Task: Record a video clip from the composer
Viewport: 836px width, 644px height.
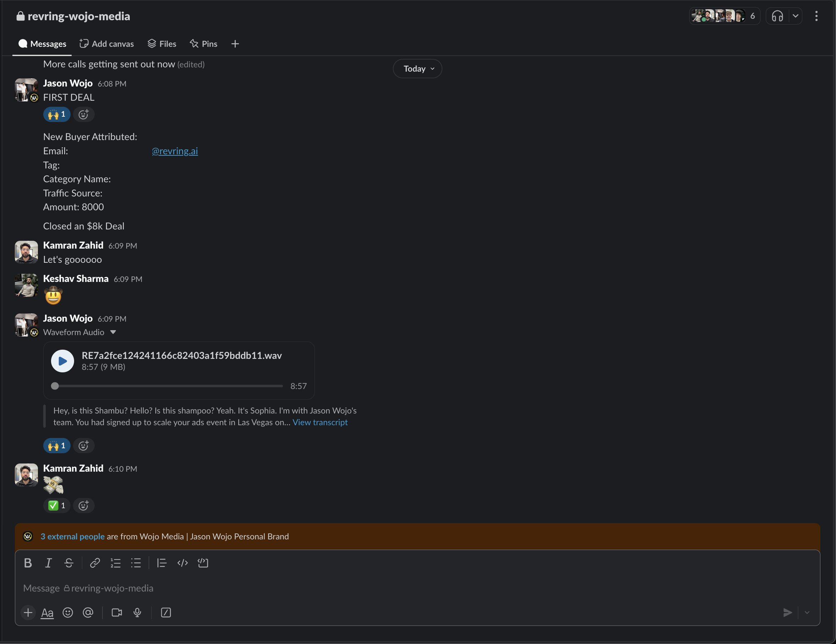Action: pyautogui.click(x=116, y=612)
